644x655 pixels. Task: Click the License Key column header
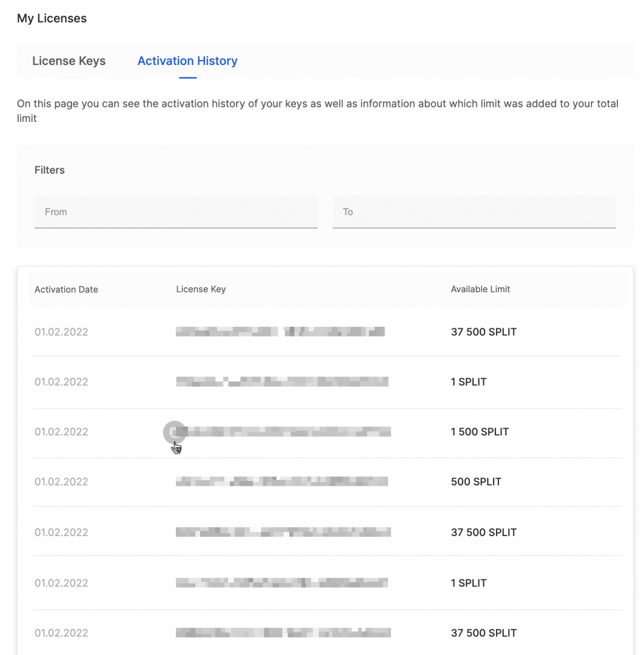pos(201,289)
